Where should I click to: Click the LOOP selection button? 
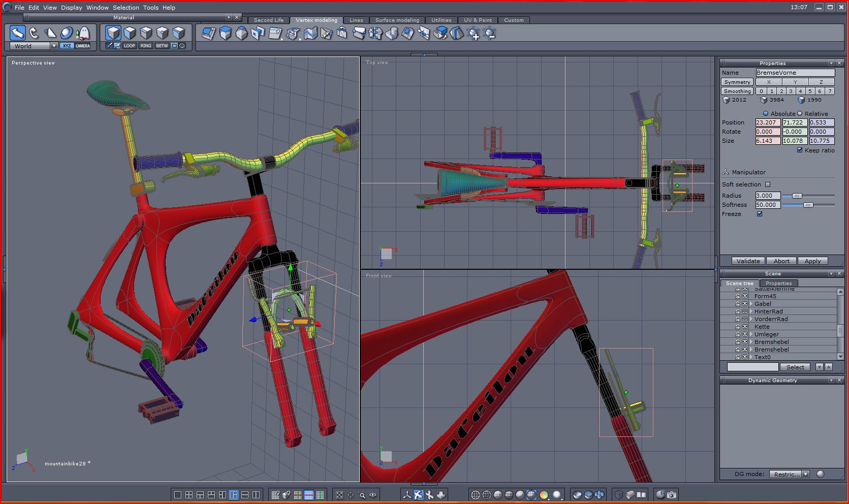pyautogui.click(x=130, y=46)
